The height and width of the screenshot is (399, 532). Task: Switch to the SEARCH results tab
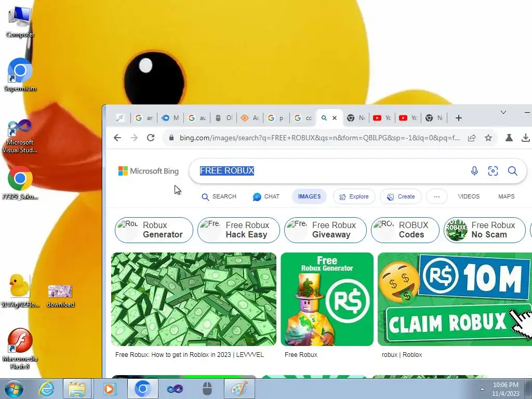pyautogui.click(x=219, y=196)
